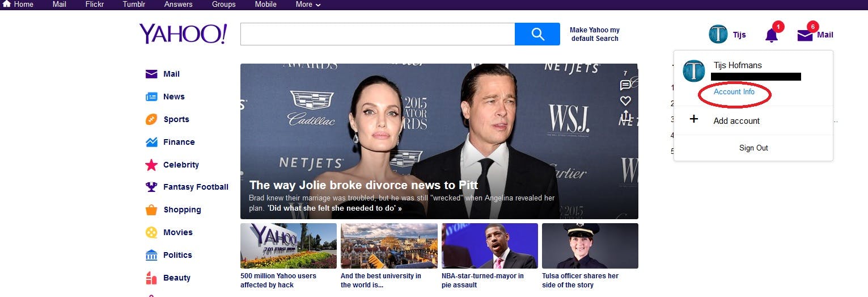Click the Account Info link
The image size is (868, 297).
(734, 92)
